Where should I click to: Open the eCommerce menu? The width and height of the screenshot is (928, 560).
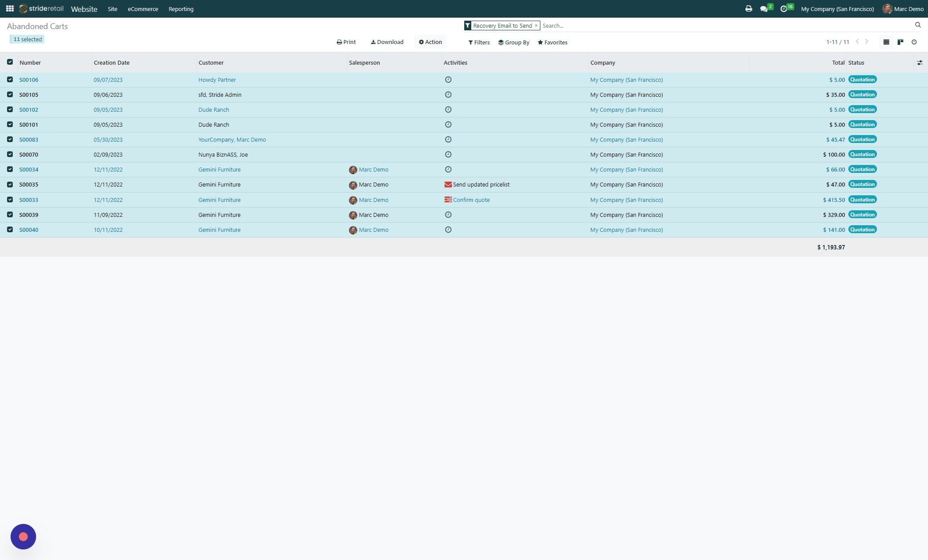click(x=143, y=9)
